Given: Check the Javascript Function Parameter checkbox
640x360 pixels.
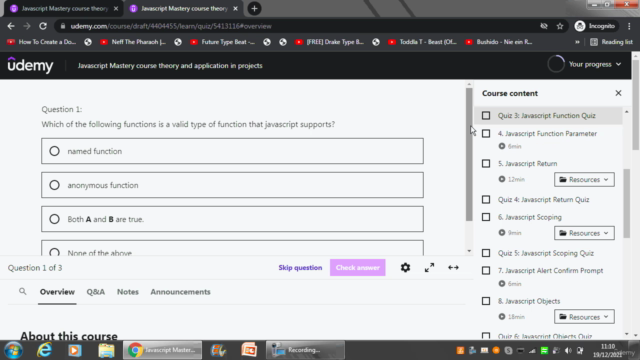Looking at the screenshot, I should coord(486,133).
